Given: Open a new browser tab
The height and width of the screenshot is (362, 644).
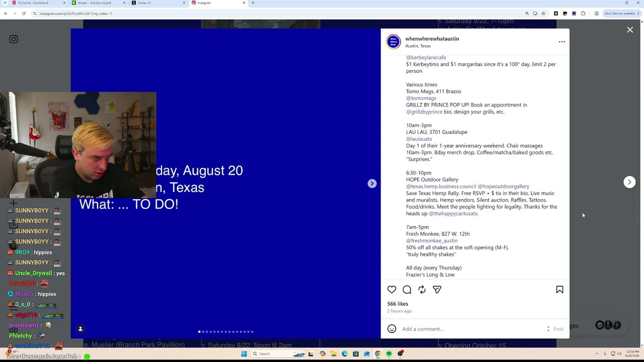Looking at the screenshot, I should tap(253, 3).
